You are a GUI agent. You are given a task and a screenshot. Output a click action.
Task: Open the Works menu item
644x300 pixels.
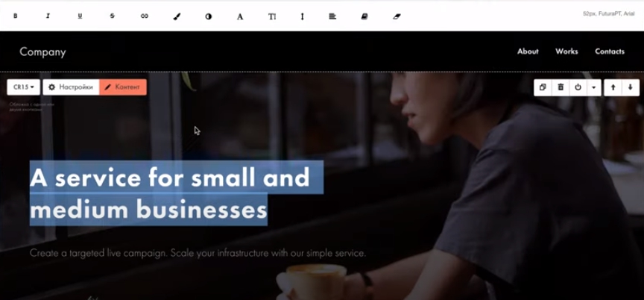coord(566,51)
